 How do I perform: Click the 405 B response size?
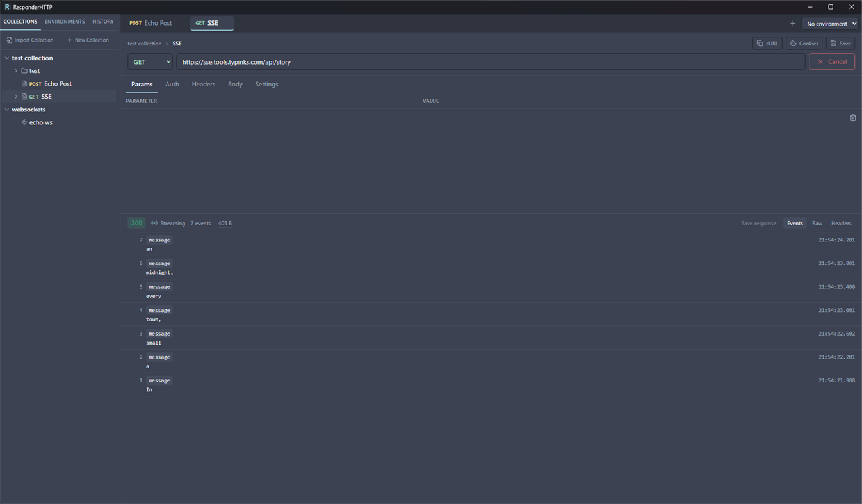pos(225,224)
